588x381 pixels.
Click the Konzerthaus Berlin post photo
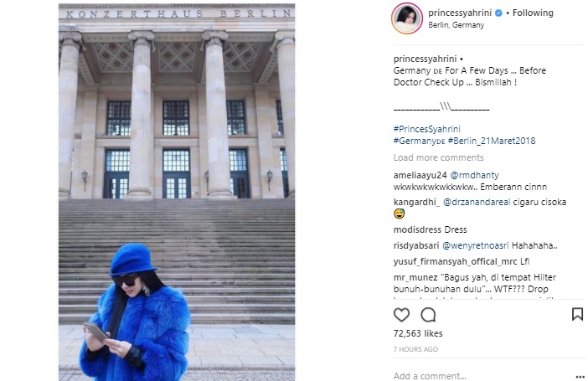[x=177, y=192]
